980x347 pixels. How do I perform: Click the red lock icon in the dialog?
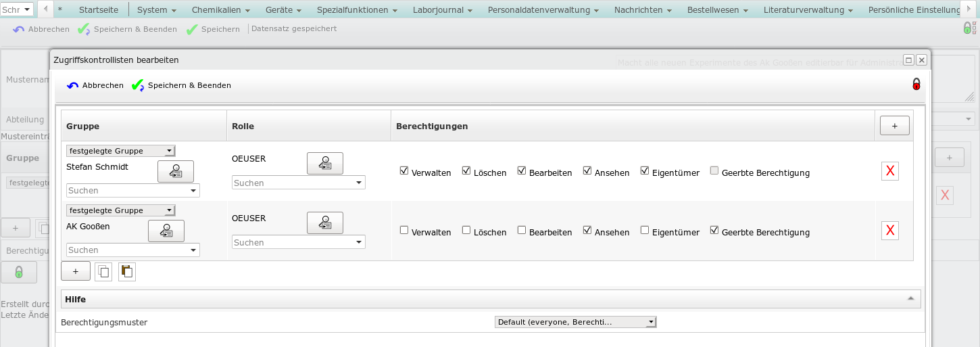[x=916, y=85]
